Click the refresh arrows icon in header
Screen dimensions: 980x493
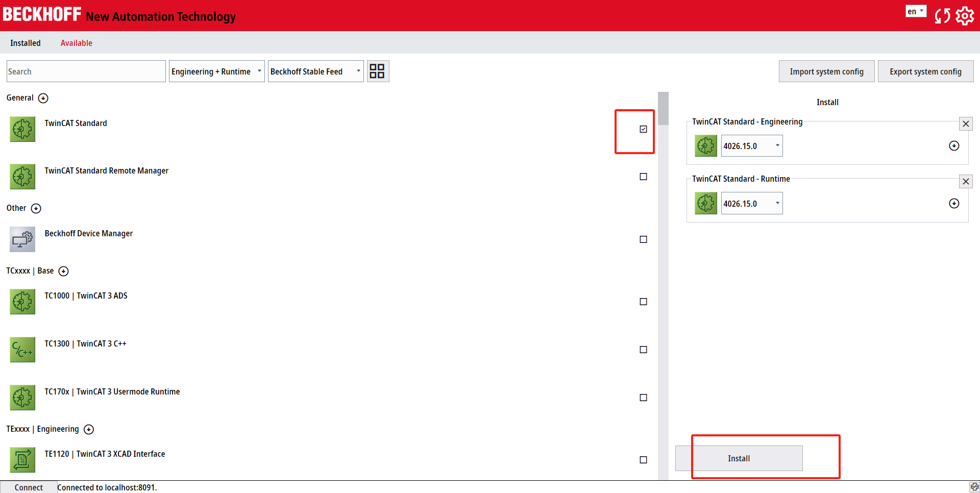[x=942, y=15]
